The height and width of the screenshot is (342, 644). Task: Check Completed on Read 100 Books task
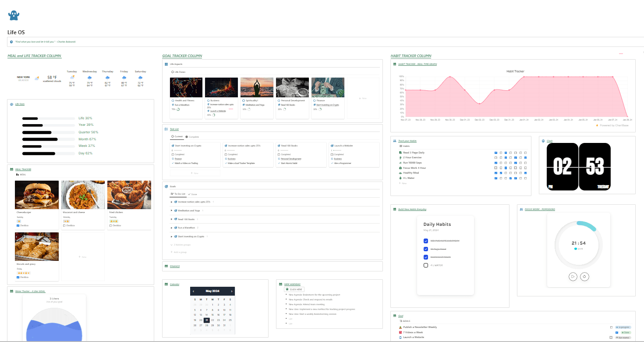[x=279, y=154]
